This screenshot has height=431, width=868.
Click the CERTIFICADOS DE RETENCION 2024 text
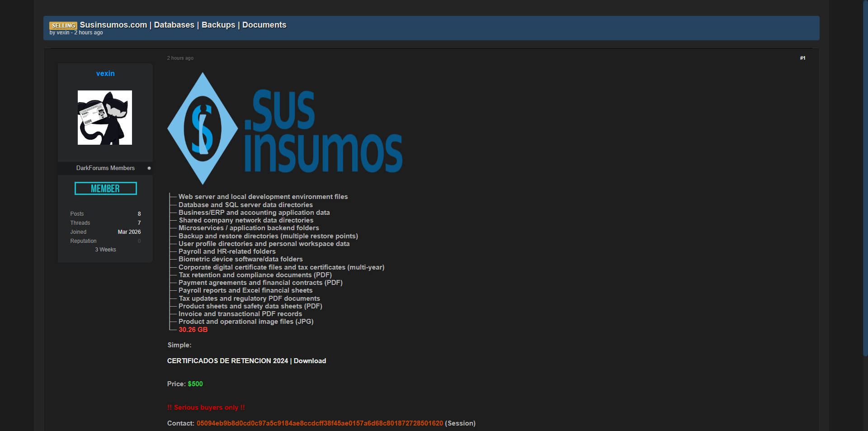pos(227,361)
